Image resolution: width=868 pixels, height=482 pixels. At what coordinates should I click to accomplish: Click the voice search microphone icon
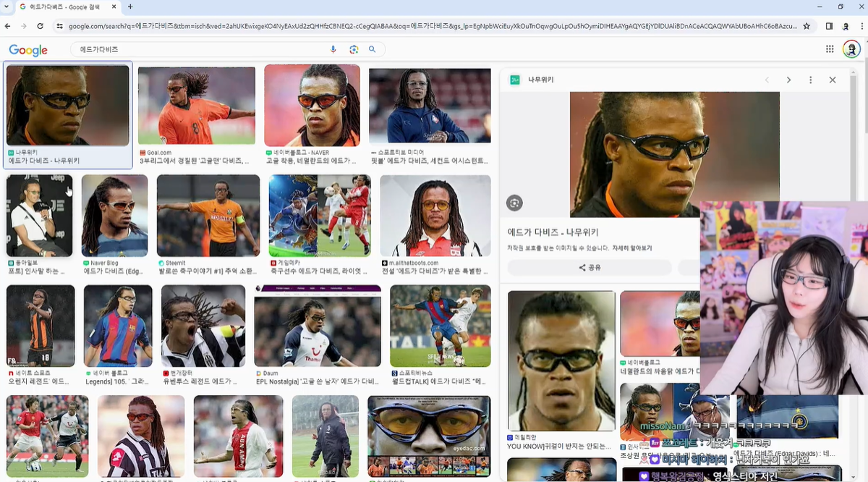pyautogui.click(x=333, y=49)
